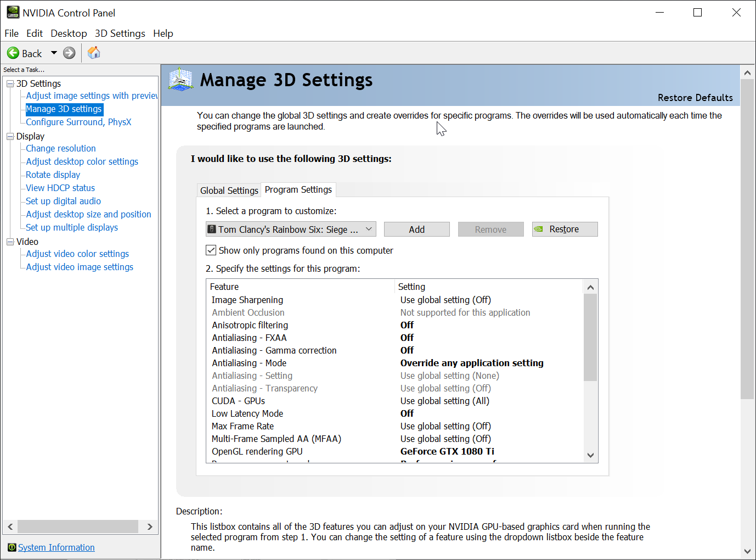Viewport: 756px width, 560px height.
Task: Open the 3D Settings menu
Action: 120,33
